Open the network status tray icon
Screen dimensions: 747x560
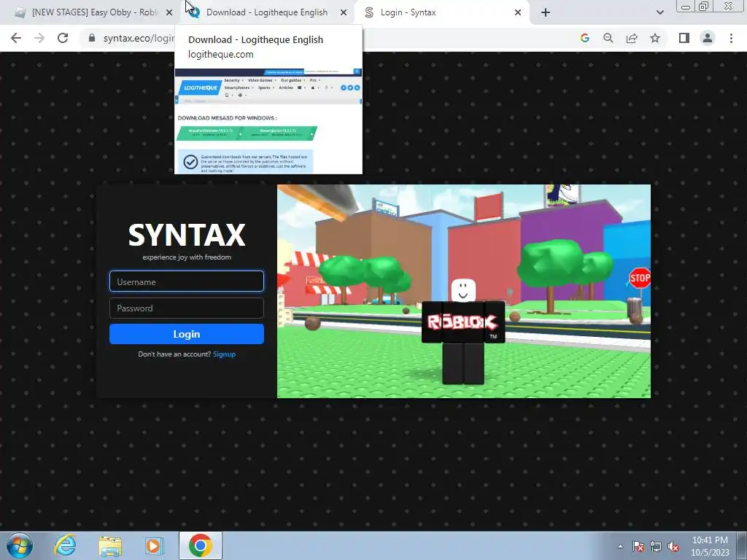click(656, 546)
